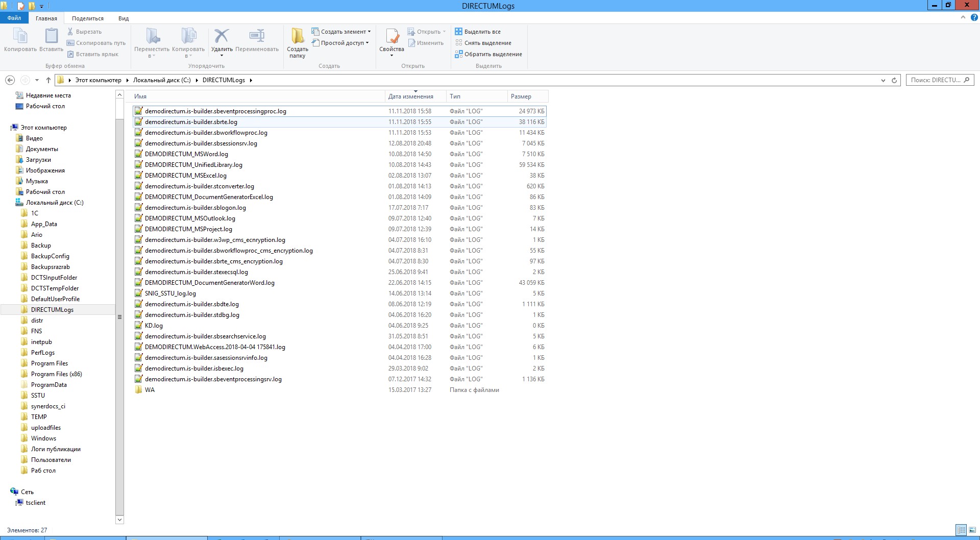Expand path arrow after DIRECTUMLogs in address bar

click(251, 80)
